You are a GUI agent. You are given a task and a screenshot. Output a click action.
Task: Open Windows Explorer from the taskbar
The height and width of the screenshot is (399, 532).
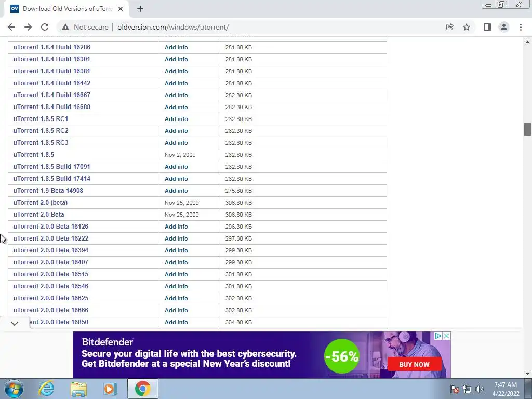tap(78, 389)
